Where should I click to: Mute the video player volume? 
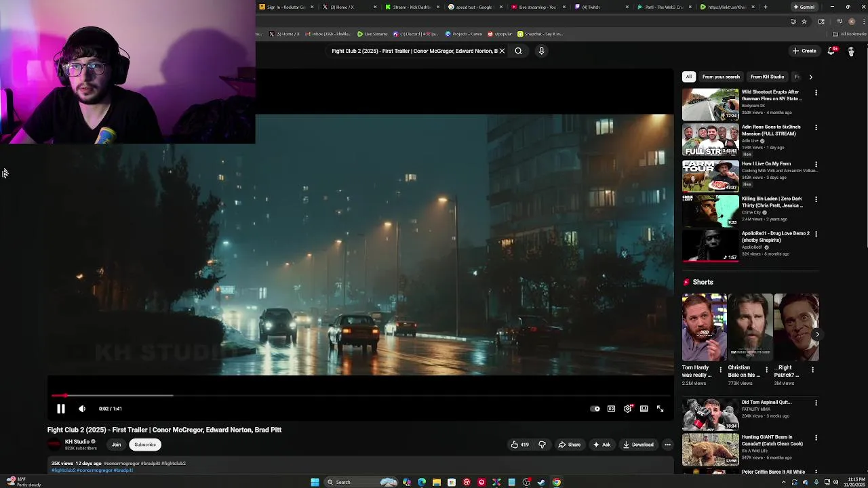coord(82,409)
